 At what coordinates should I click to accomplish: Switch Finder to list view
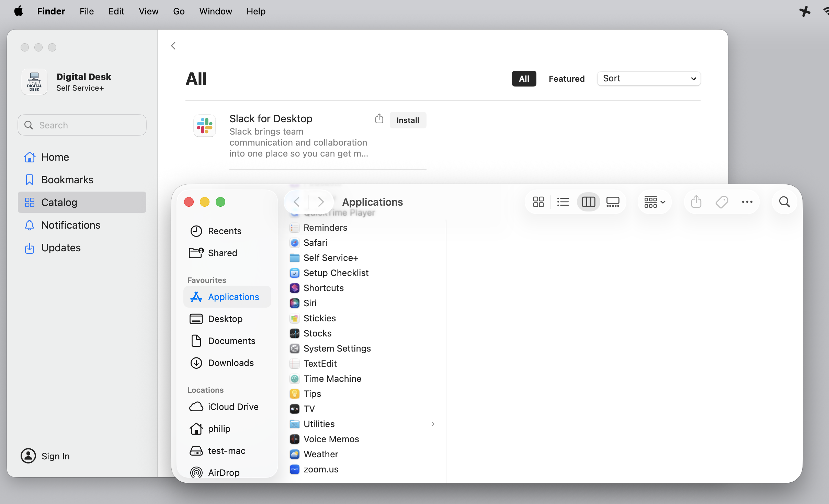[563, 202]
